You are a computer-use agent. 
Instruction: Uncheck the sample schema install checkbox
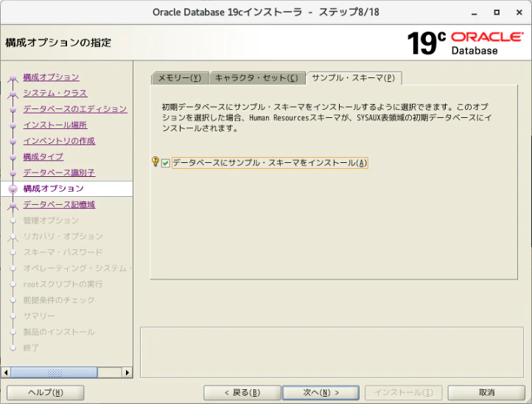click(x=166, y=164)
